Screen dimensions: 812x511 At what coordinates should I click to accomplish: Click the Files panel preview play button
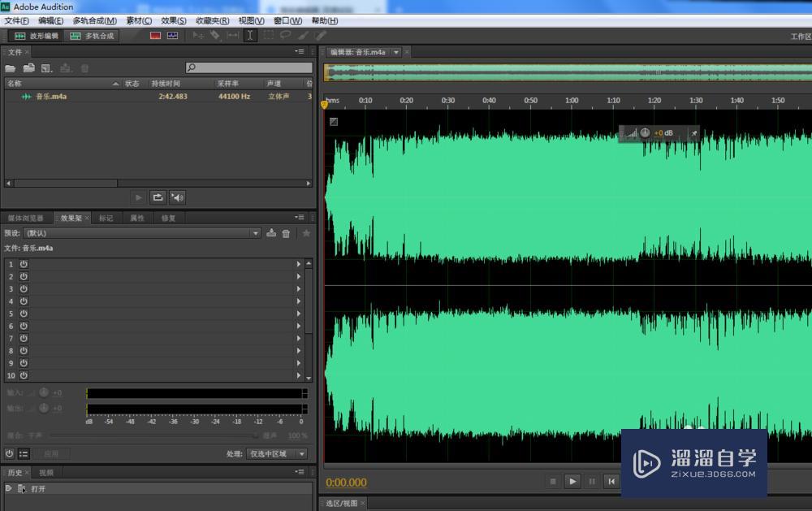pyautogui.click(x=138, y=197)
